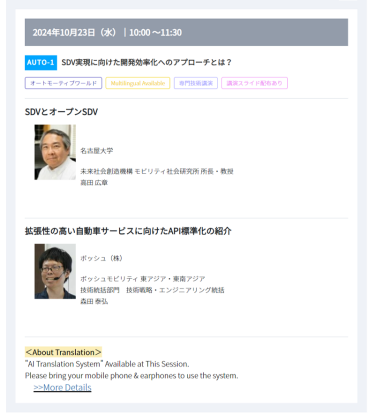Click the talk heading SDVとオープンSDV
Image resolution: width=375 pixels, height=414 pixels.
[61, 112]
